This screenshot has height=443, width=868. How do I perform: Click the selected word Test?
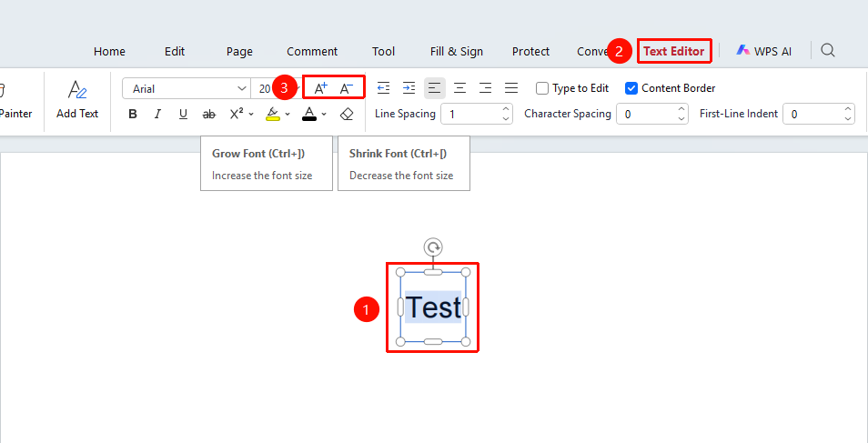tap(433, 307)
